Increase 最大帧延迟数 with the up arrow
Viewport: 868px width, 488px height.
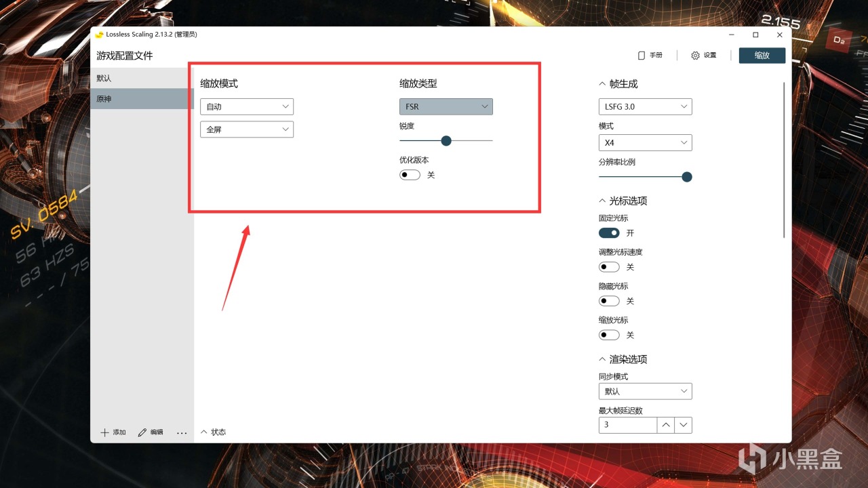(x=666, y=425)
